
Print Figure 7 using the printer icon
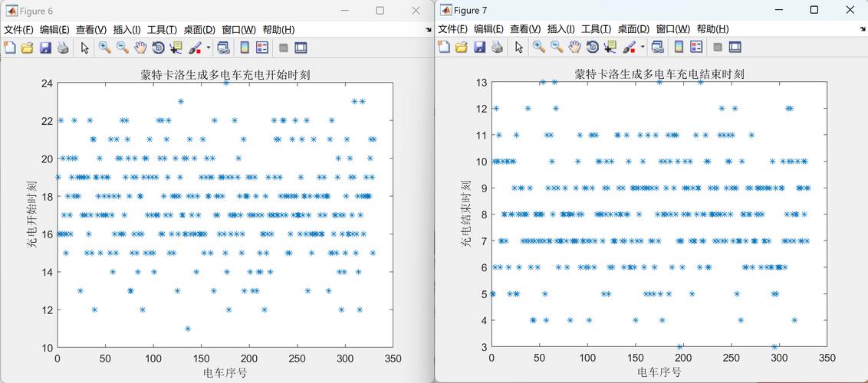tap(497, 47)
